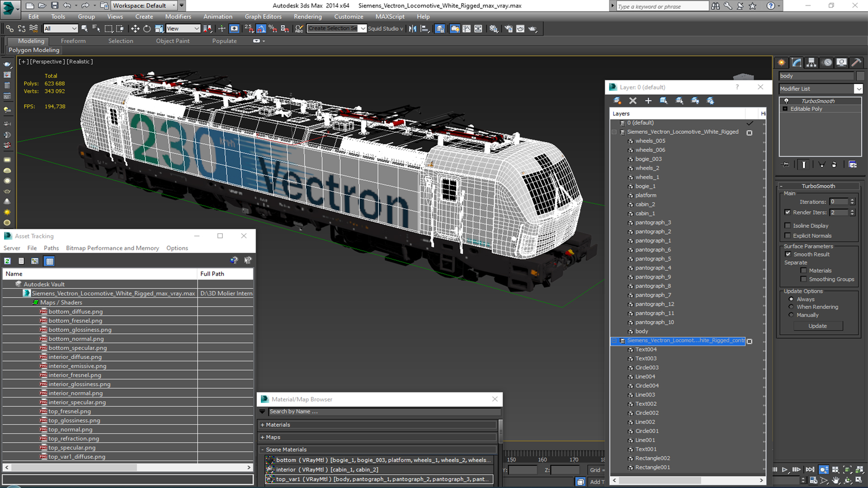Click Select Highlighted Objects icon in Layer dialog

click(x=664, y=101)
